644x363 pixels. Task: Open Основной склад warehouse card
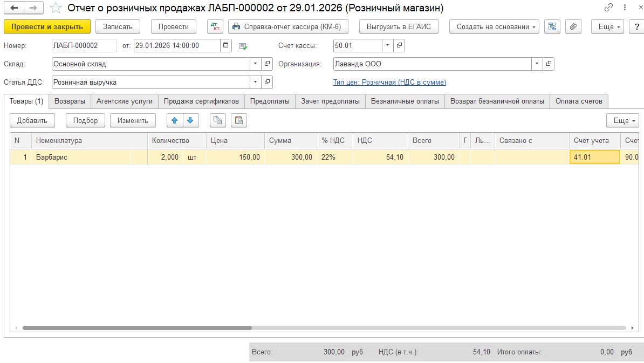(x=268, y=64)
